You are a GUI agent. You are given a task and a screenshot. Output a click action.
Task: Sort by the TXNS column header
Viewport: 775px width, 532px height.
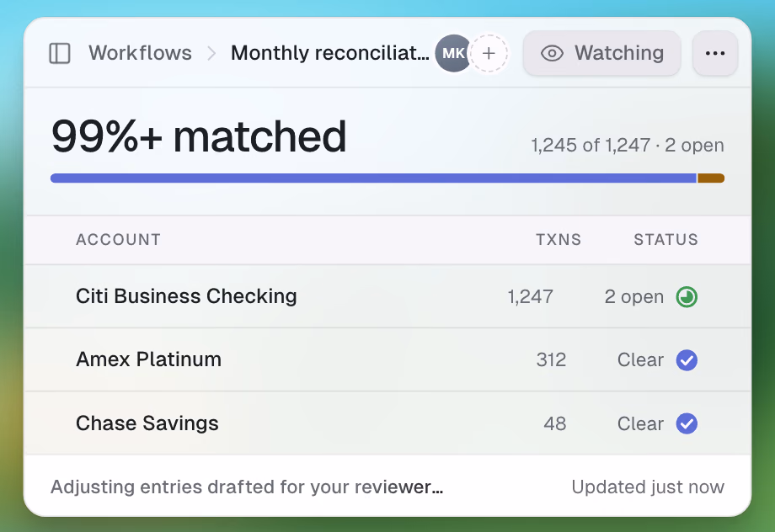pos(559,240)
